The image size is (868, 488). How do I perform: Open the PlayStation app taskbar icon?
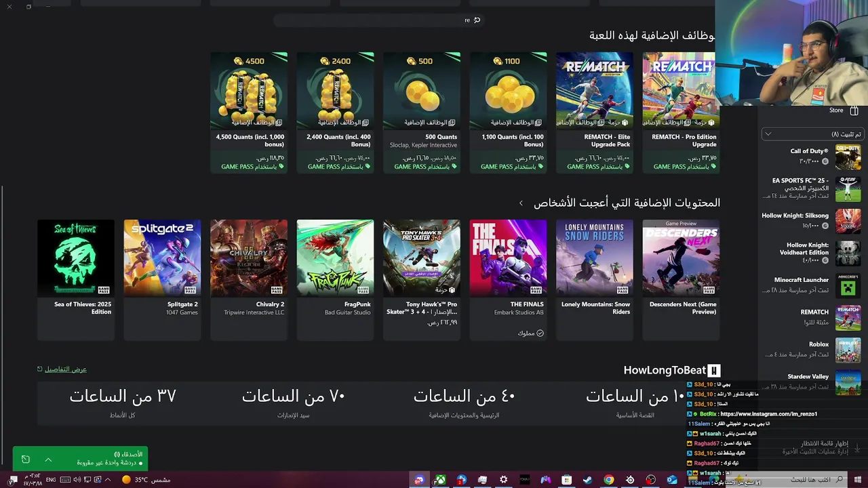(461, 480)
